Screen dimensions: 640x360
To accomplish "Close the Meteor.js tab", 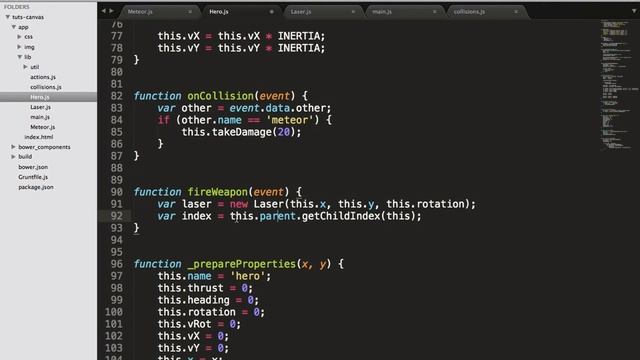I will point(190,12).
